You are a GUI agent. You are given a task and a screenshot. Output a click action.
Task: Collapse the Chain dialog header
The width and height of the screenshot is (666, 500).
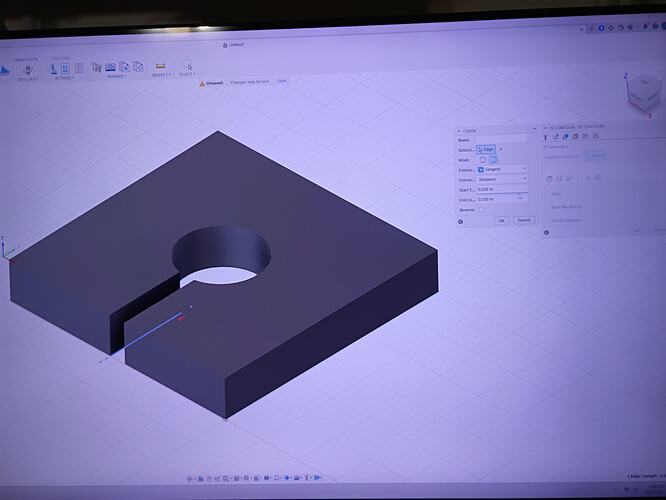click(459, 131)
